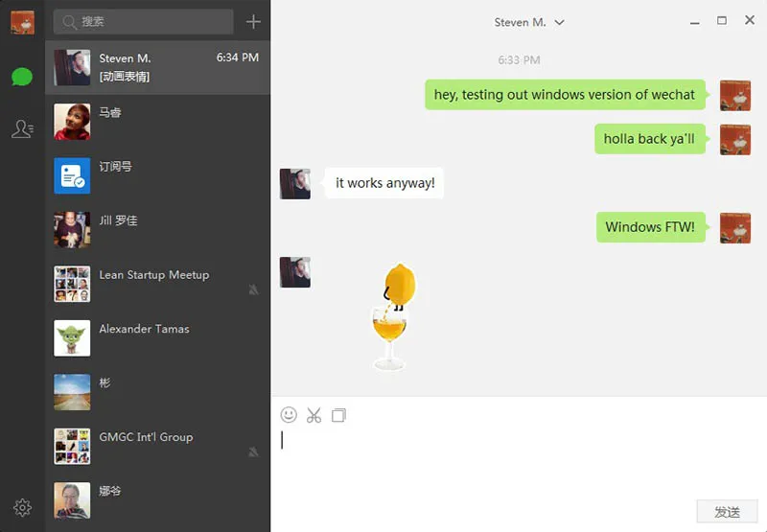
Task: Open the Jill 罗佳 conversation
Action: coord(157,230)
